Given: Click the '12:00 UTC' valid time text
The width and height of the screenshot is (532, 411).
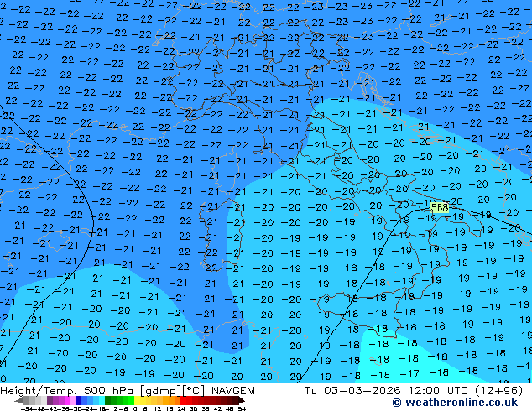Looking at the screenshot, I should point(438,391).
